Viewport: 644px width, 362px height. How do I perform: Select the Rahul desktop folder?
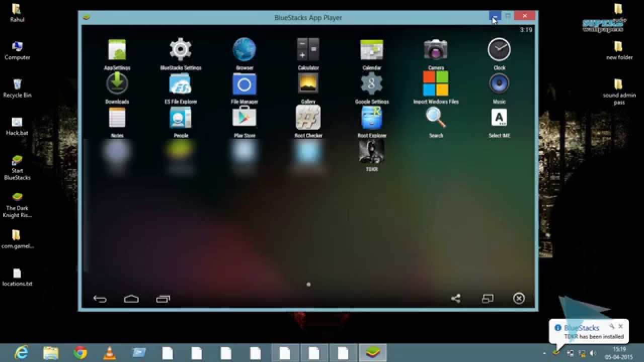pyautogui.click(x=17, y=13)
